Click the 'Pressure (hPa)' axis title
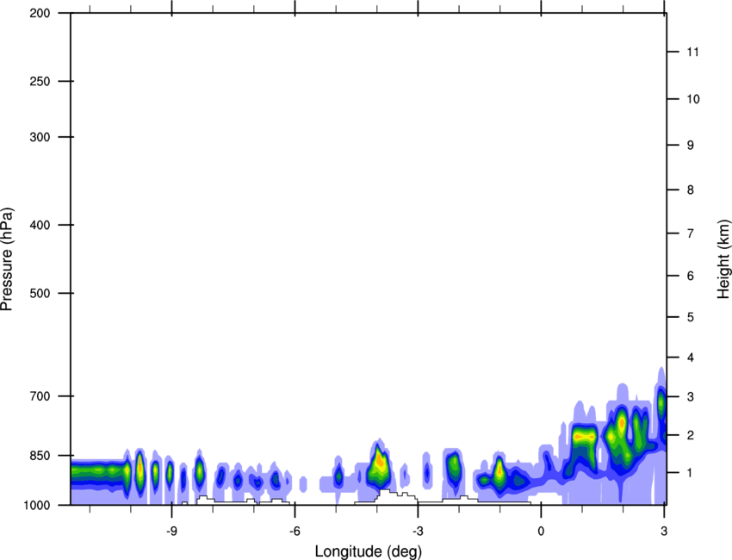The image size is (732, 560). (x=7, y=258)
